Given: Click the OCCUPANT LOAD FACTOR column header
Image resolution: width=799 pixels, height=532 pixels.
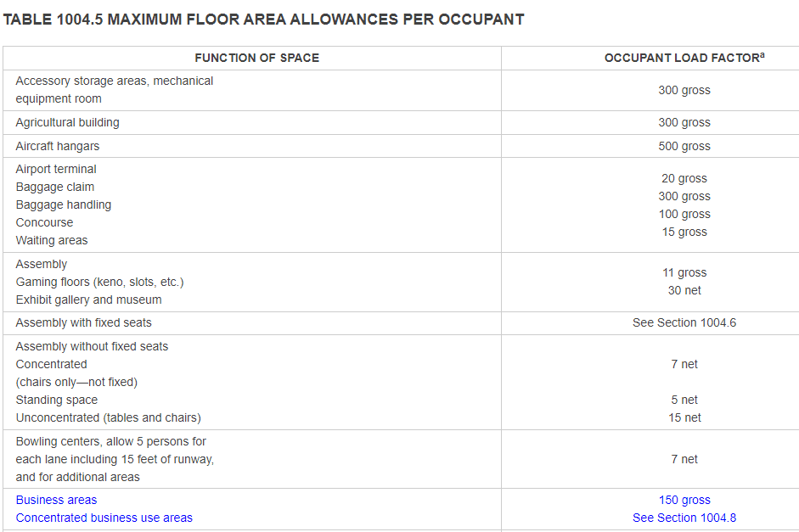Looking at the screenshot, I should click(681, 58).
